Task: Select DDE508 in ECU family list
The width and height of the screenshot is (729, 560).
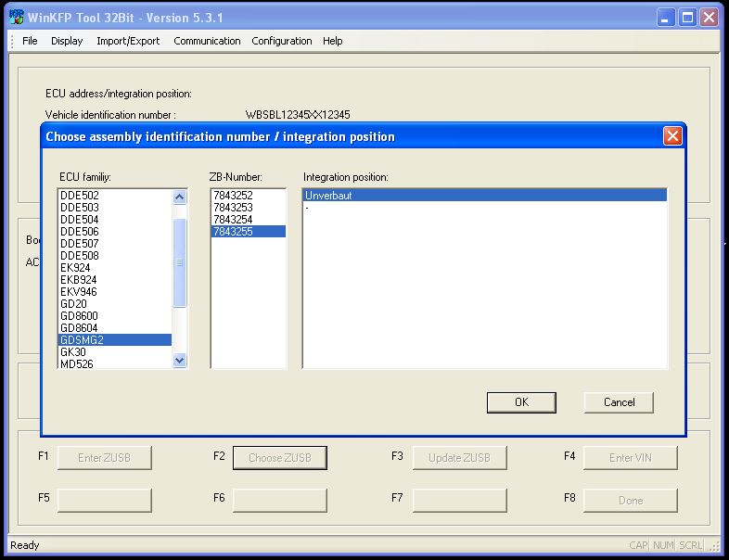Action: [x=114, y=256]
